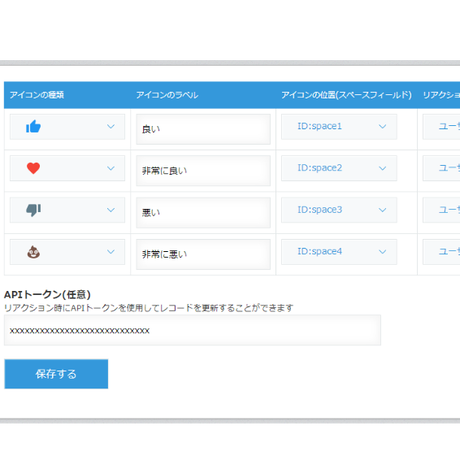This screenshot has width=460, height=460.
Task: Click the APIトークン input field
Action: pyautogui.click(x=192, y=330)
